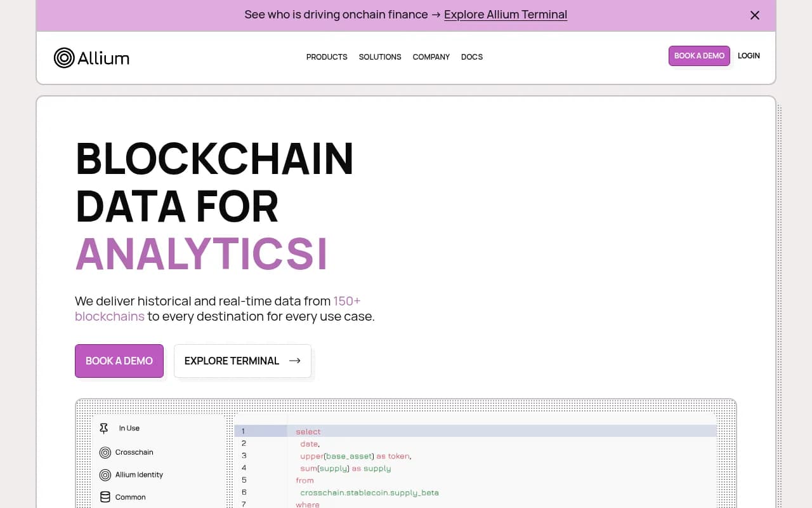Click line number 3 in the editor
This screenshot has height=508, width=812.
click(x=244, y=456)
